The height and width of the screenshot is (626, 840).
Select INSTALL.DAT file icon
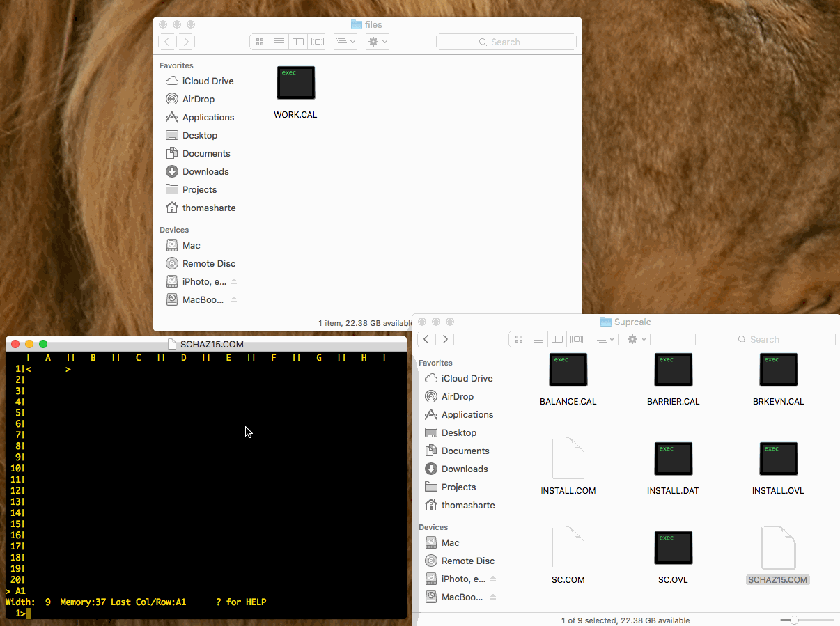pyautogui.click(x=674, y=459)
